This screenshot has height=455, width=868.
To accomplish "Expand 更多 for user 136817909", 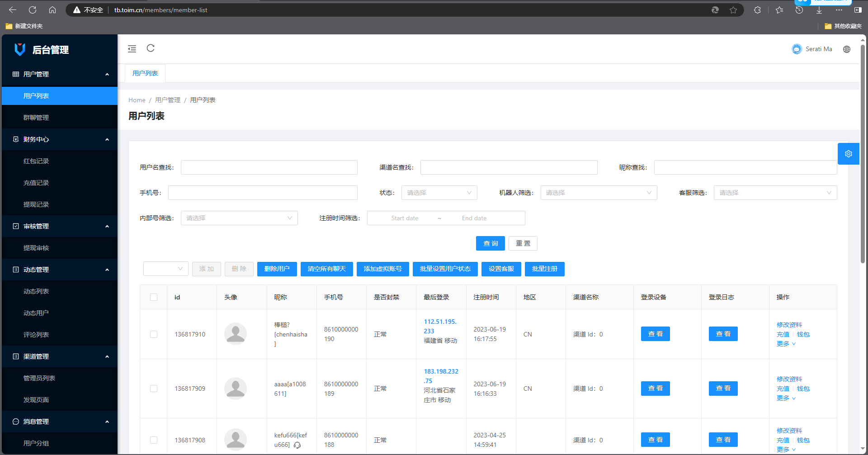I will pyautogui.click(x=786, y=398).
